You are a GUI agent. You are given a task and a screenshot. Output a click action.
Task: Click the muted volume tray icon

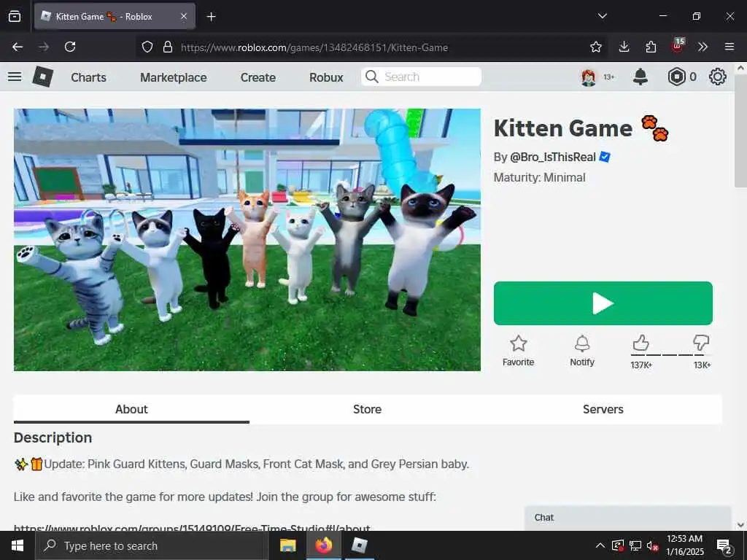[x=653, y=545]
